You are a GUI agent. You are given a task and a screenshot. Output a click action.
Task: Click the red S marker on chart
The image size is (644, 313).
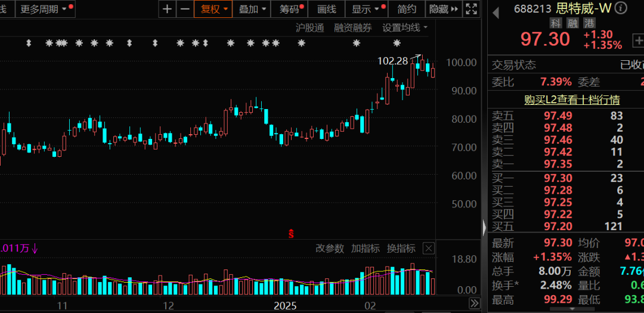click(291, 233)
